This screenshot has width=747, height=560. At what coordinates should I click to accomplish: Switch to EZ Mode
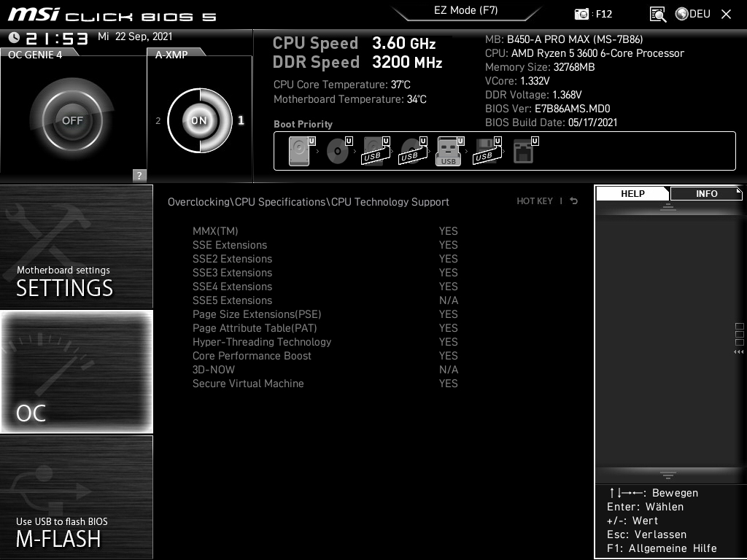click(x=465, y=11)
